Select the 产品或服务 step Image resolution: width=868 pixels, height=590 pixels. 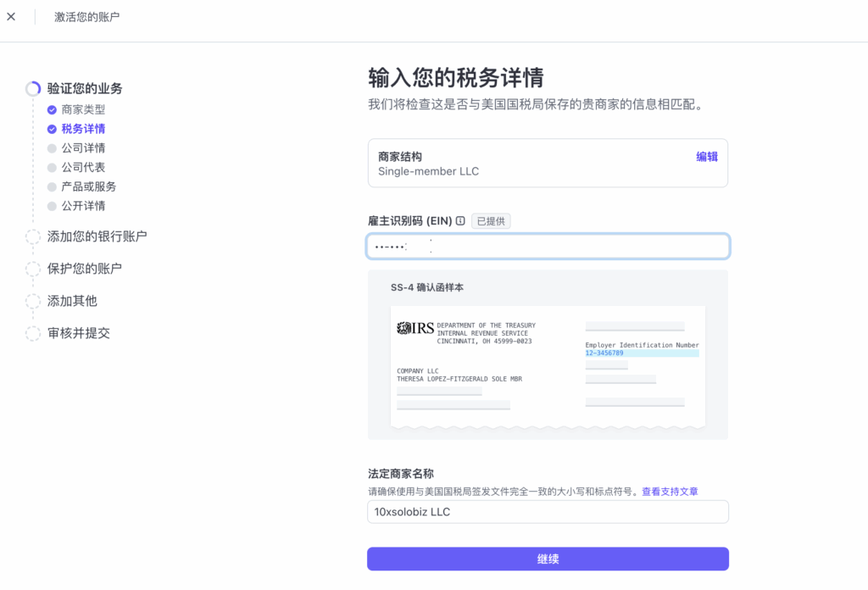point(88,186)
